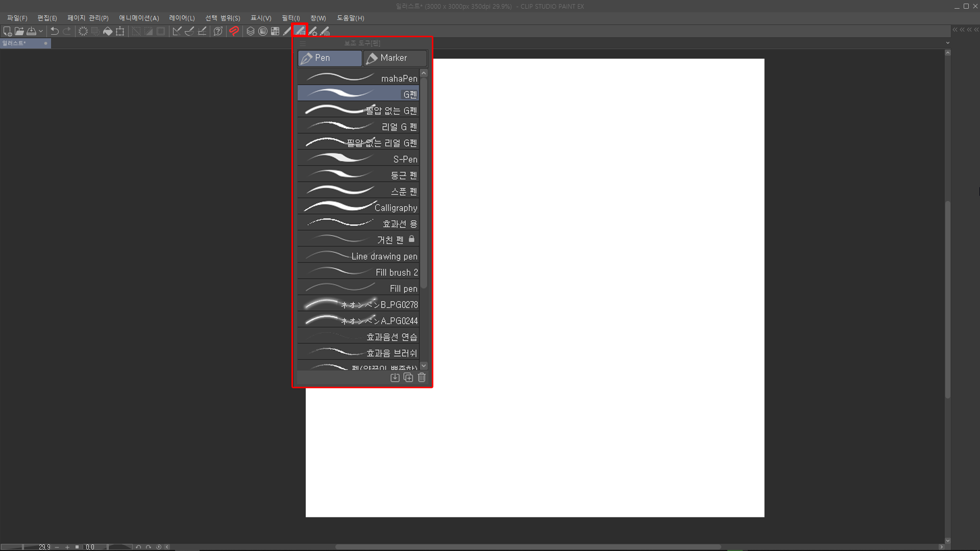The height and width of the screenshot is (551, 980).
Task: Open Clip Studio red logo icon
Action: click(x=234, y=31)
